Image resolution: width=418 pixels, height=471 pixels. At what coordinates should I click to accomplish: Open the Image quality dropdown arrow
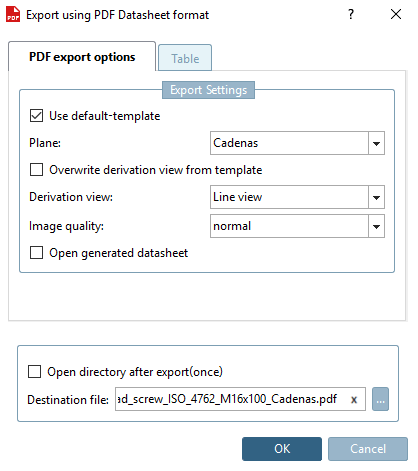pyautogui.click(x=376, y=226)
